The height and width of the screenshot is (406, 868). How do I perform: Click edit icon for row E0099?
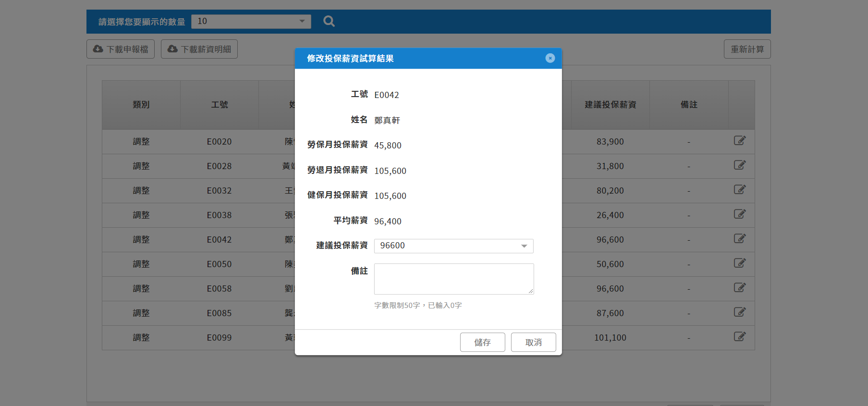point(740,337)
